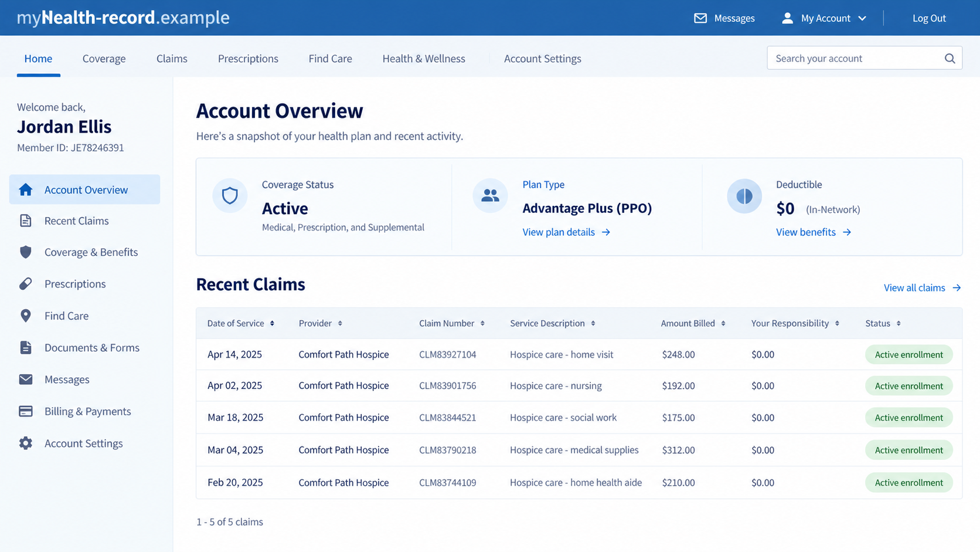Select the Deductible half-circle icon
980x552 pixels.
coord(744,195)
